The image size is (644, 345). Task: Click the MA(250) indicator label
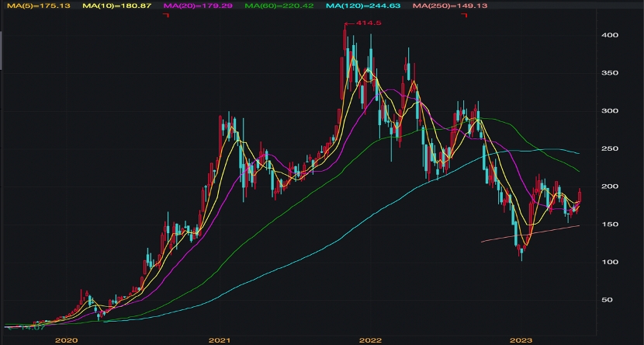click(x=450, y=5)
